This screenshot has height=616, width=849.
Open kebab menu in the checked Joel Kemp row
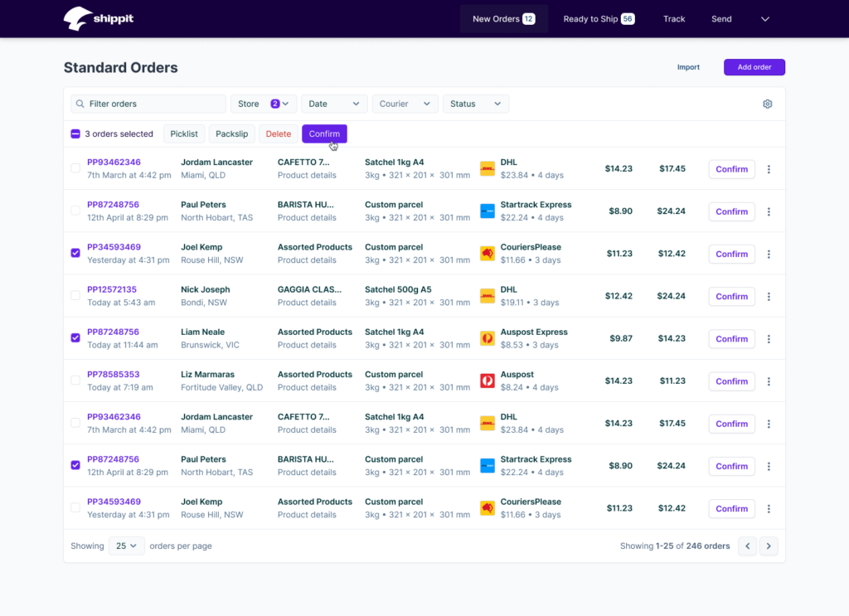(x=769, y=254)
